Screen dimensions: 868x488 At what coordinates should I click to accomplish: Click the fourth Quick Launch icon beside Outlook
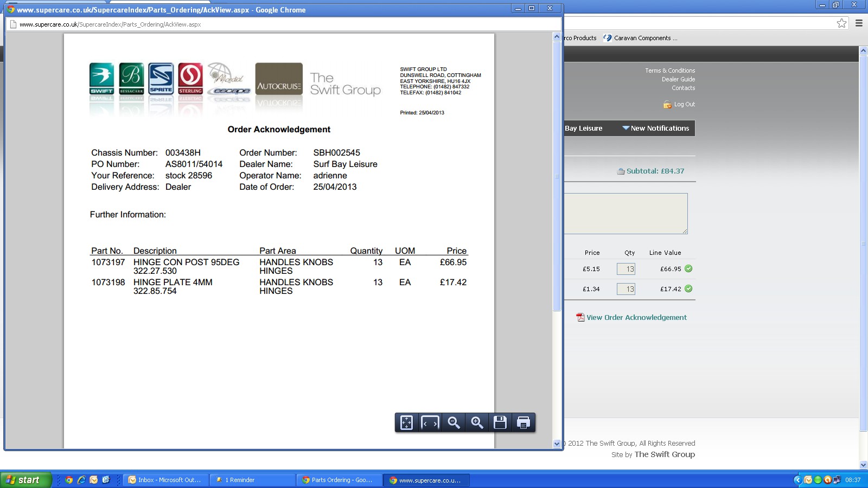coord(106,480)
